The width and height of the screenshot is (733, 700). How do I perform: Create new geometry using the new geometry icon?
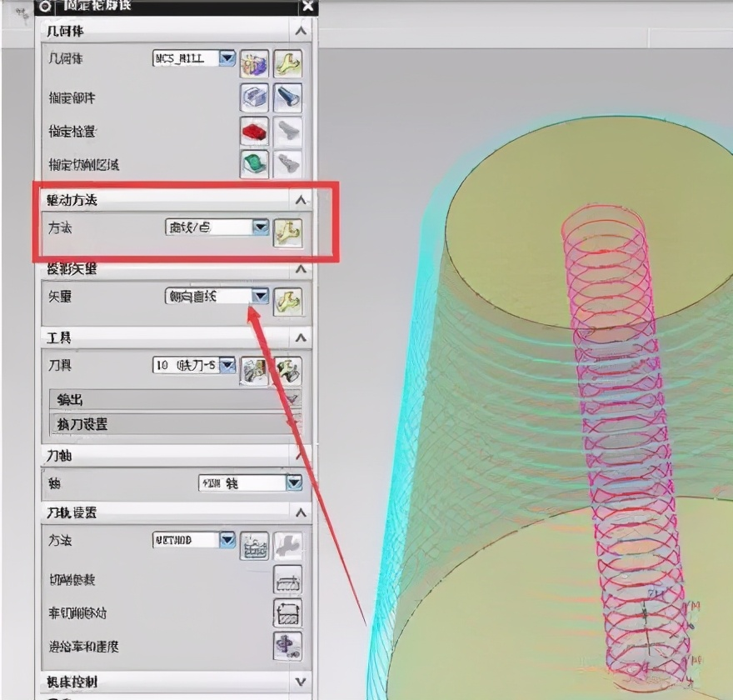click(x=254, y=62)
